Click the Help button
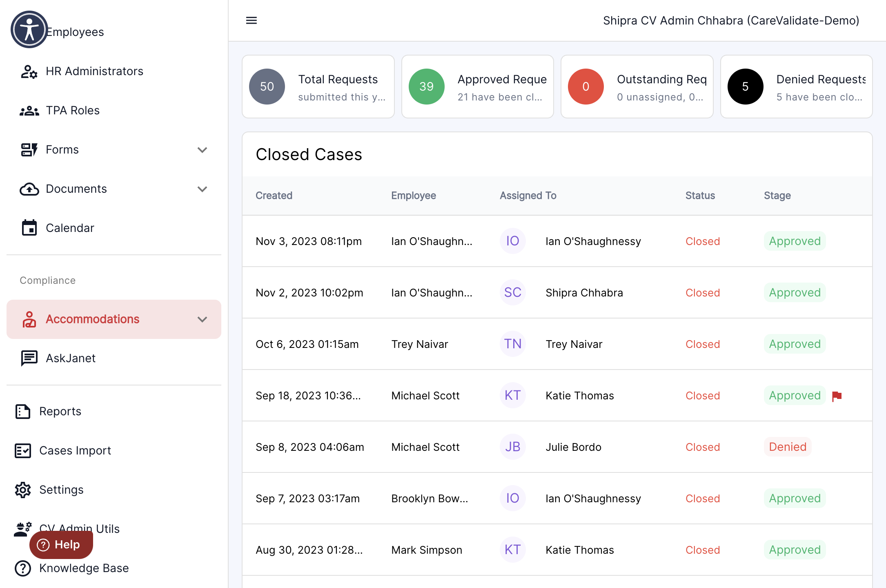Viewport: 886px width, 588px height. tap(61, 545)
